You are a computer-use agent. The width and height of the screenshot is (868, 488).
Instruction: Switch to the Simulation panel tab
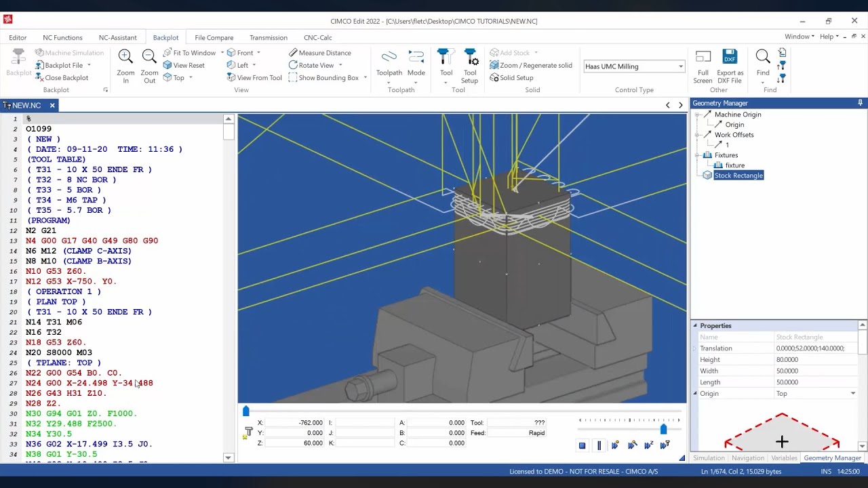709,458
